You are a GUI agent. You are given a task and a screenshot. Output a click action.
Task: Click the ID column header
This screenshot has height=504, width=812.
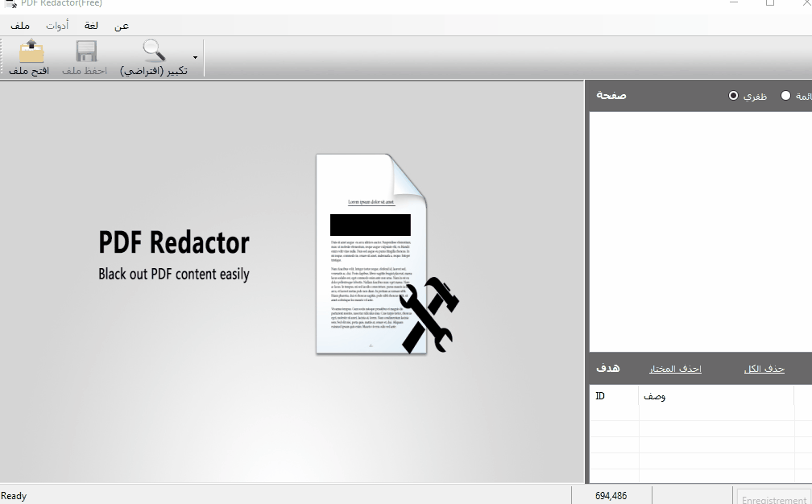(614, 396)
